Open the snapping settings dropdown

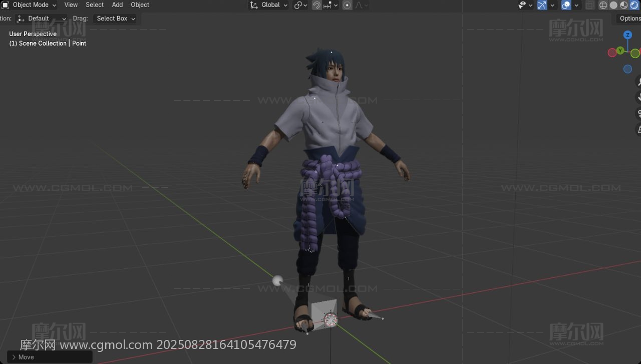point(331,5)
